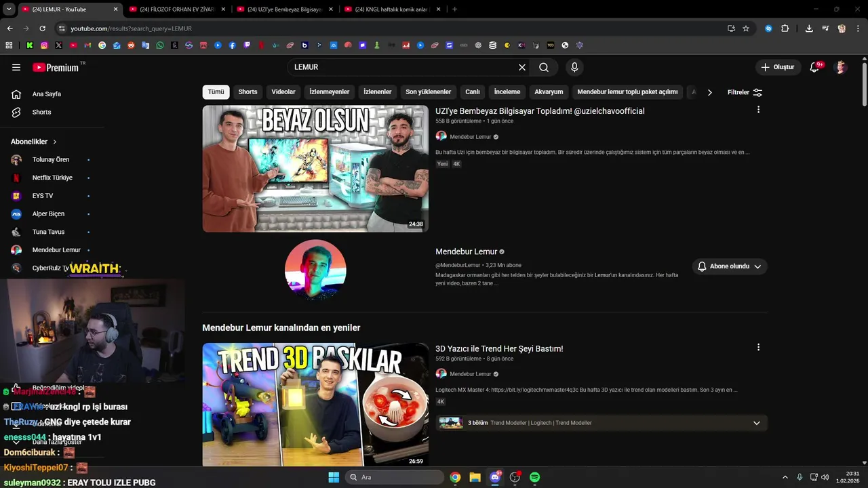This screenshot has width=868, height=488.
Task: Select the Videolar filter chip
Action: pyautogui.click(x=283, y=92)
